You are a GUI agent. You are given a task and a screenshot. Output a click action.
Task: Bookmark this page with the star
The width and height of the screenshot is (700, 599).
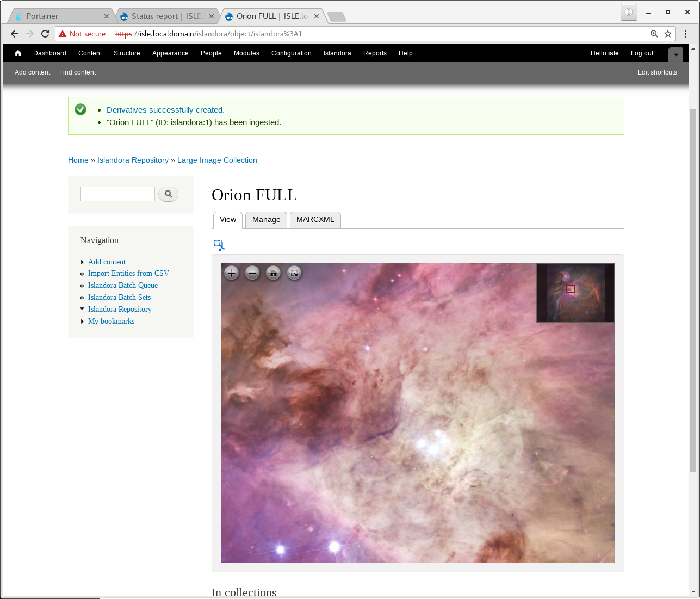[x=668, y=34]
